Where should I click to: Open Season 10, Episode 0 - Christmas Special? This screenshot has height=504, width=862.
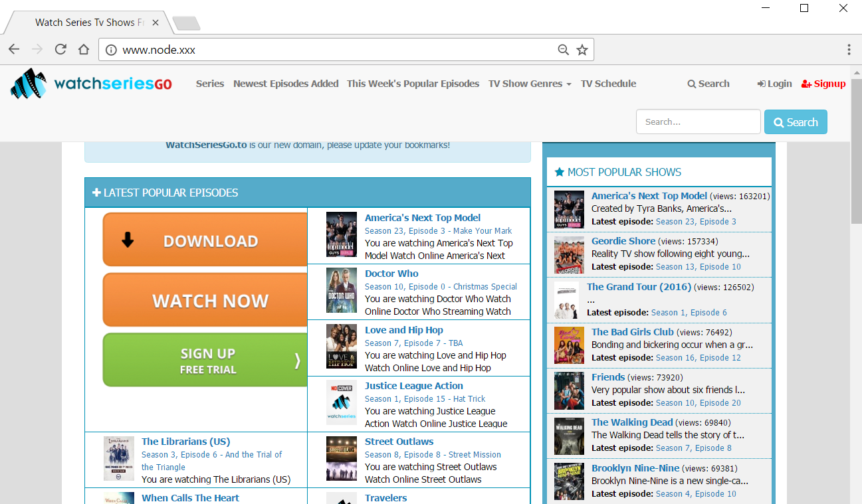[441, 286]
